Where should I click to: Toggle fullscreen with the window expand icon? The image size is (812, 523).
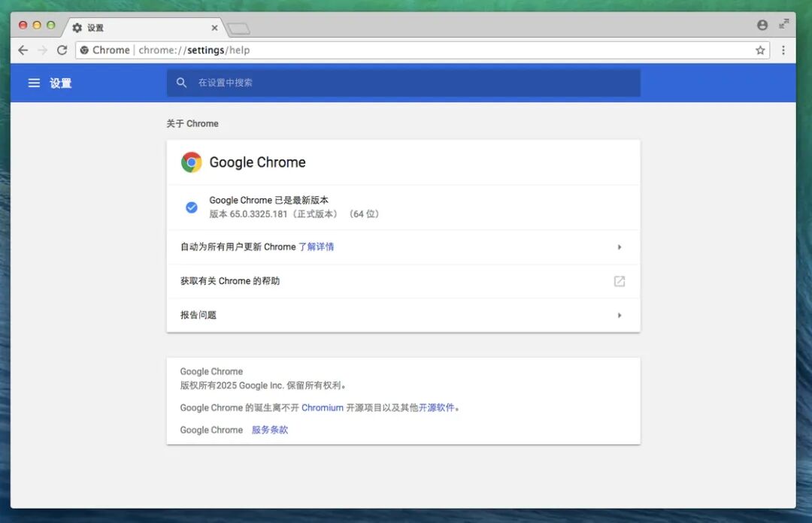point(783,24)
